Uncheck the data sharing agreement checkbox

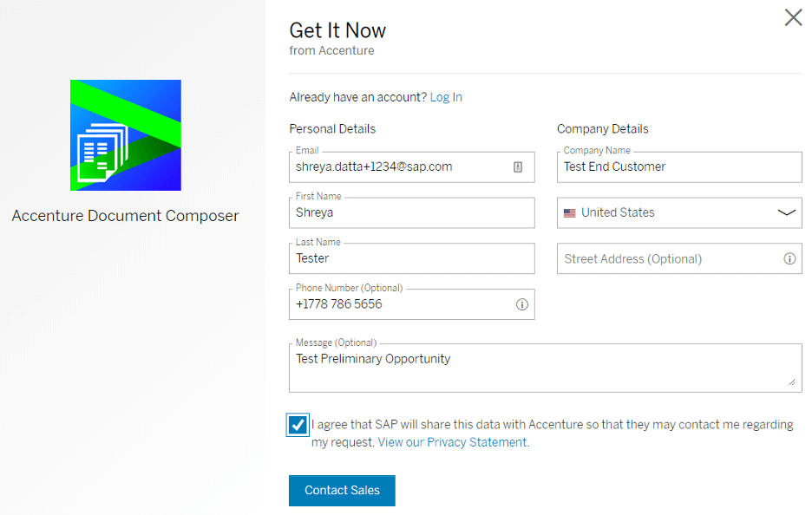(298, 425)
